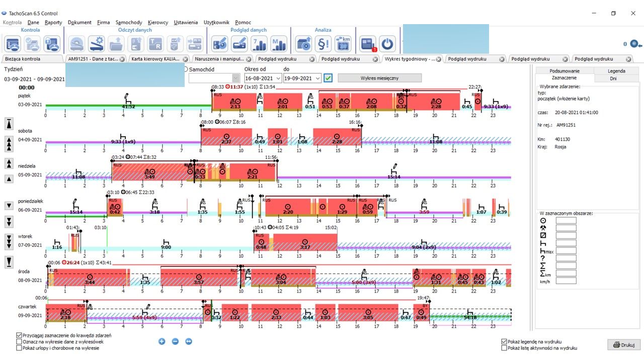
Task: Click the scanner settings icon in Odczyt danych
Action: 97,44
